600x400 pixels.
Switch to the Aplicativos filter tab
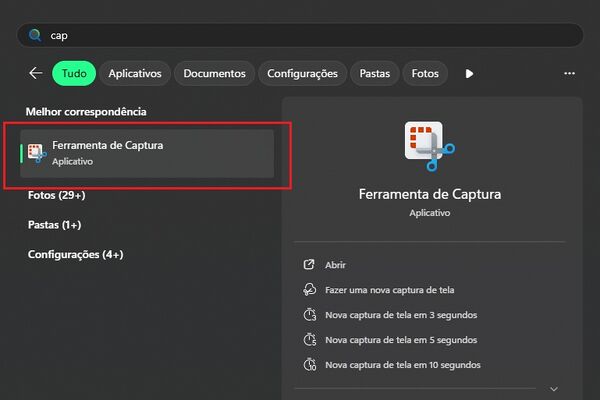click(x=135, y=73)
